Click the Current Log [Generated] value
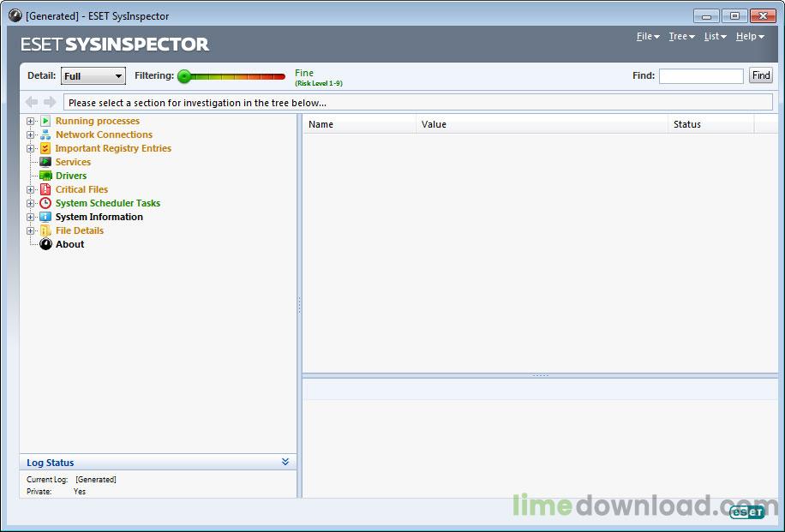The height and width of the screenshot is (532, 785). click(x=96, y=480)
